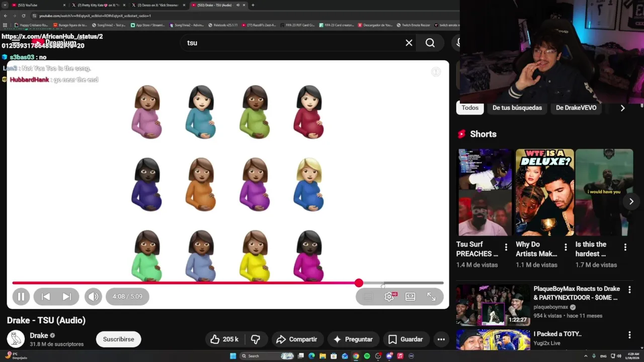Open the Drake channel name link
This screenshot has height=362, width=644.
tap(39, 335)
